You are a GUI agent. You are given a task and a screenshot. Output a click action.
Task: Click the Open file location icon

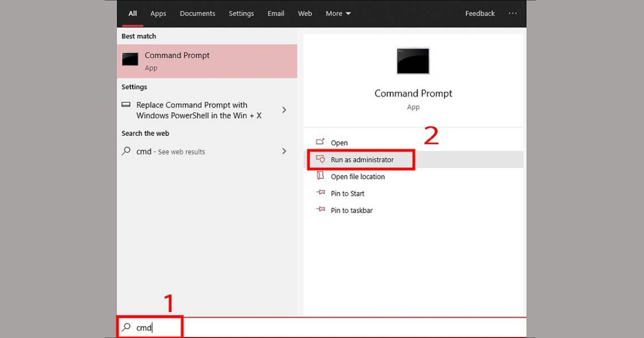(x=320, y=176)
